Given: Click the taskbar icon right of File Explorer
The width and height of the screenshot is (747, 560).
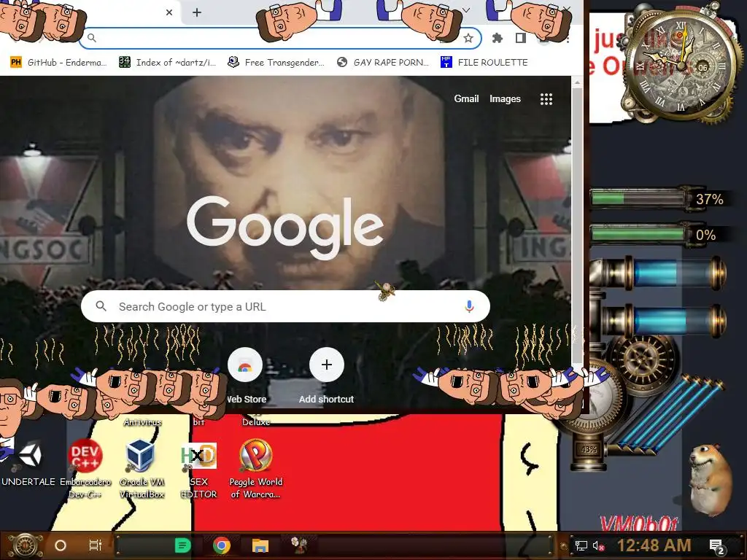Looking at the screenshot, I should point(299,545).
